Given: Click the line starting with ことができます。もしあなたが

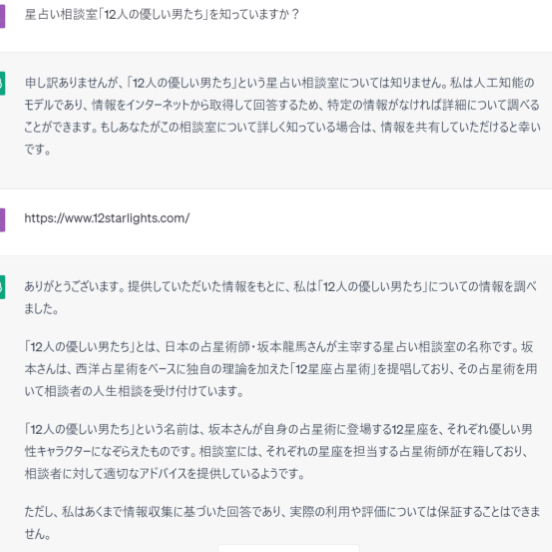Looking at the screenshot, I should click(282, 127).
